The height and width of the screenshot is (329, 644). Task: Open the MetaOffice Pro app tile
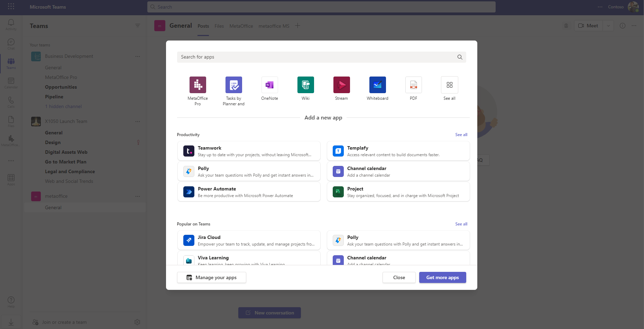tap(197, 85)
